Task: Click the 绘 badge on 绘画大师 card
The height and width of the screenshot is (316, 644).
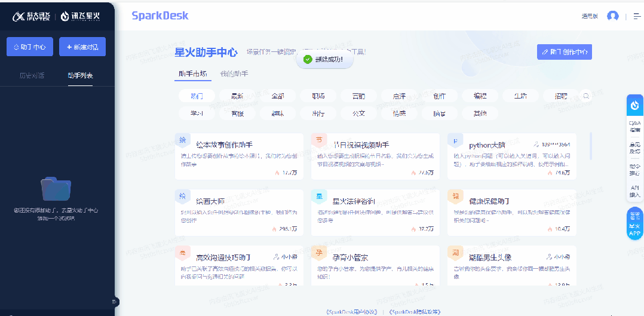Action: [182, 197]
